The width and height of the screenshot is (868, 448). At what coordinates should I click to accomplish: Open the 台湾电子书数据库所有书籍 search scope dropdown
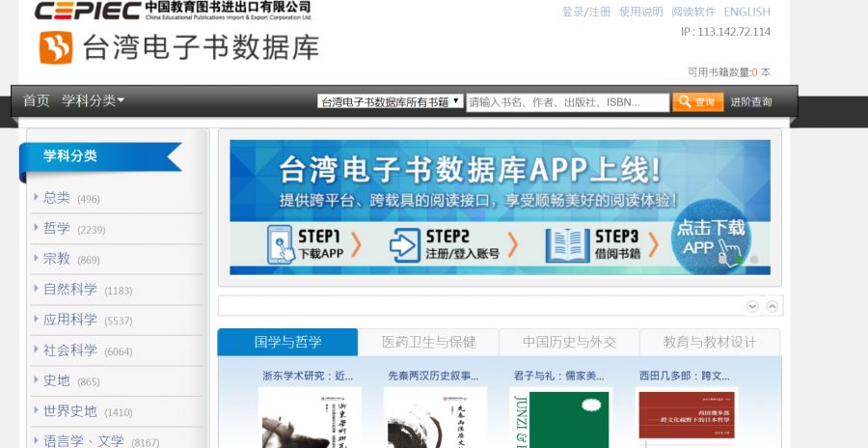[x=391, y=101]
